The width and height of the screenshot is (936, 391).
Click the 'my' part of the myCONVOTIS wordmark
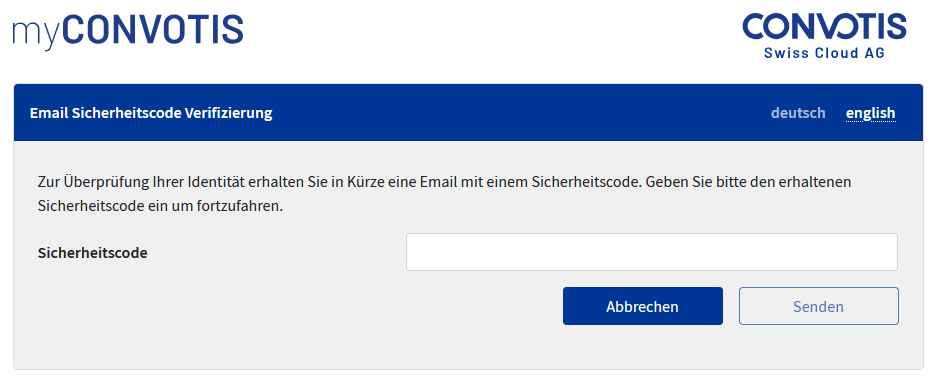click(x=36, y=35)
